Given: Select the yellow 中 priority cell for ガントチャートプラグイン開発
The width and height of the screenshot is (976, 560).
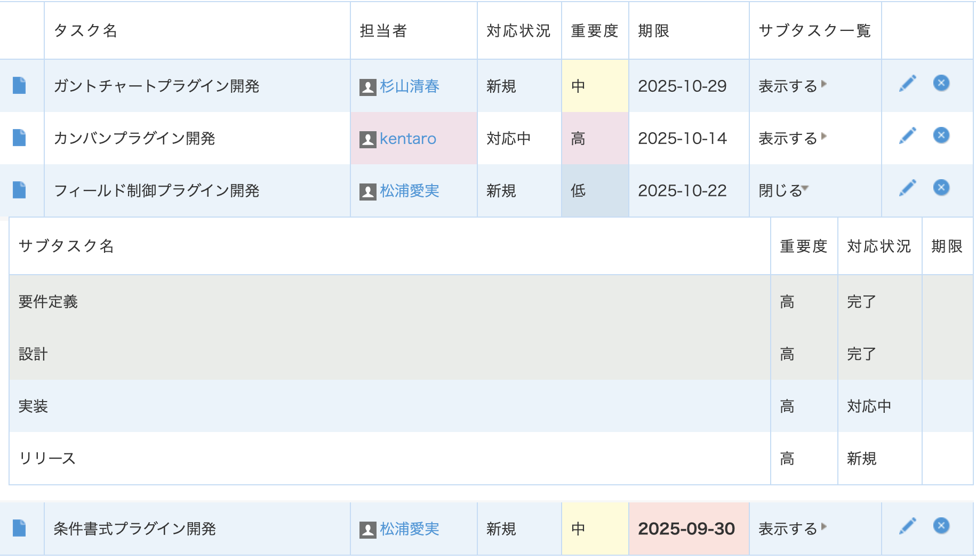Looking at the screenshot, I should (595, 86).
